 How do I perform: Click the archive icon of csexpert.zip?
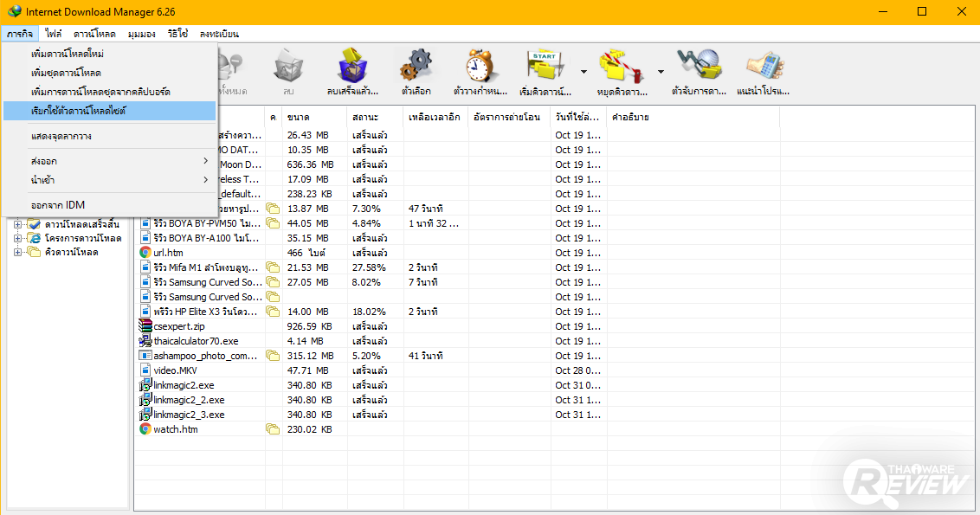click(x=145, y=326)
